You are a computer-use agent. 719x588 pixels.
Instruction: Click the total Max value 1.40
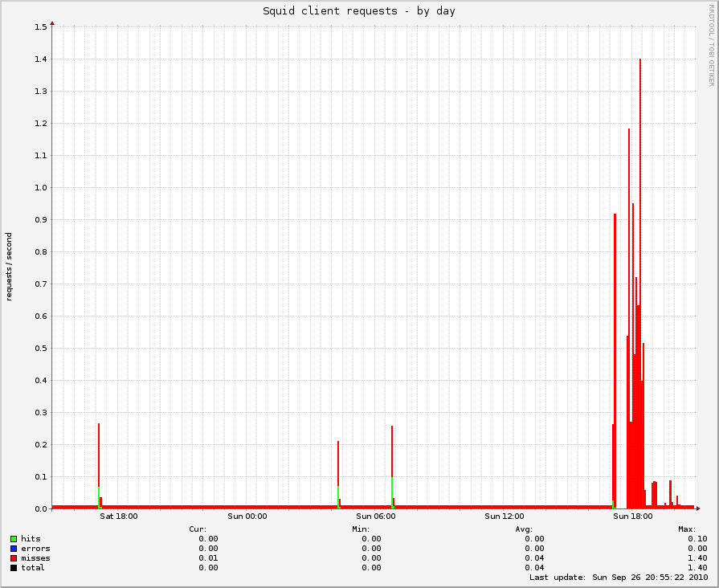coord(697,568)
